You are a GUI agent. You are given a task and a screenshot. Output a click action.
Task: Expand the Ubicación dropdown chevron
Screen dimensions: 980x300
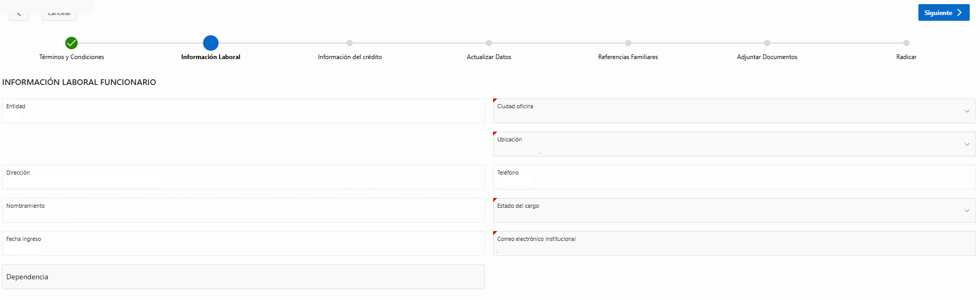pos(967,145)
